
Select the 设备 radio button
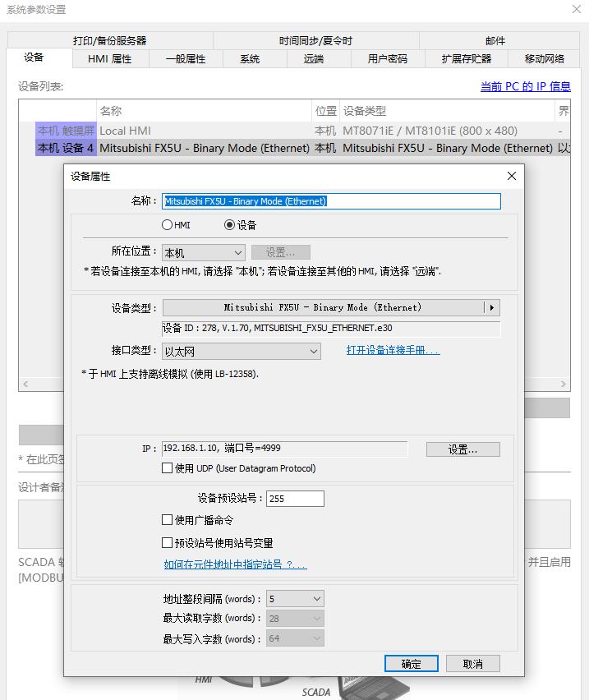click(230, 225)
